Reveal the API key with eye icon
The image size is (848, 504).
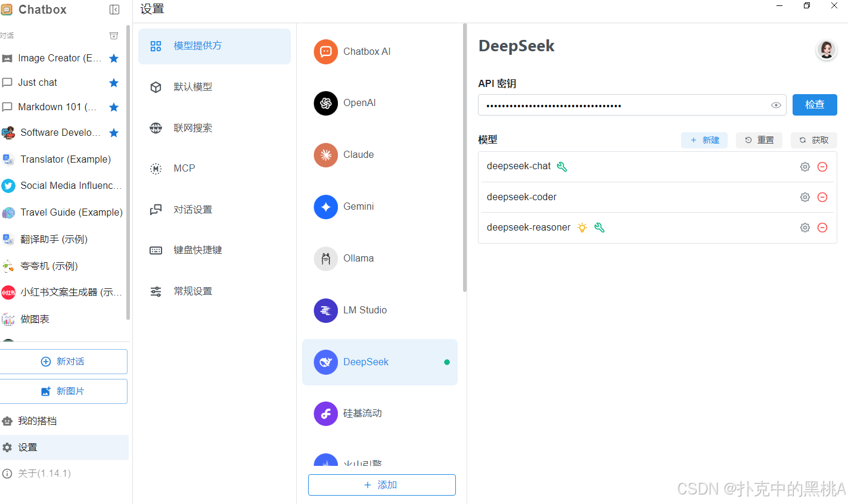(776, 105)
